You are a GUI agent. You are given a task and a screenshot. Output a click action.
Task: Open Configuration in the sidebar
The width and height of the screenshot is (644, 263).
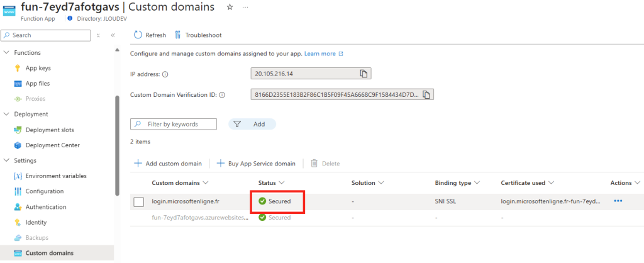coord(45,191)
